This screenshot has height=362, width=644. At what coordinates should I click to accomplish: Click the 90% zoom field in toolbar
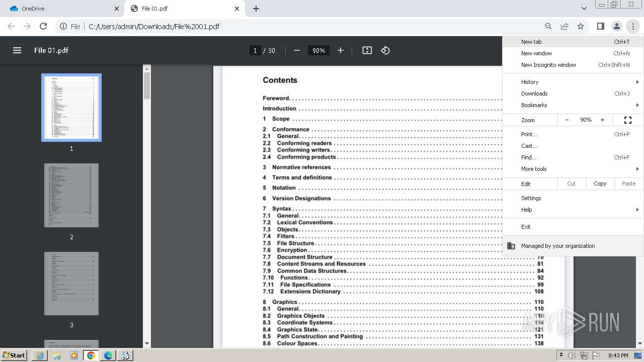tap(318, 50)
